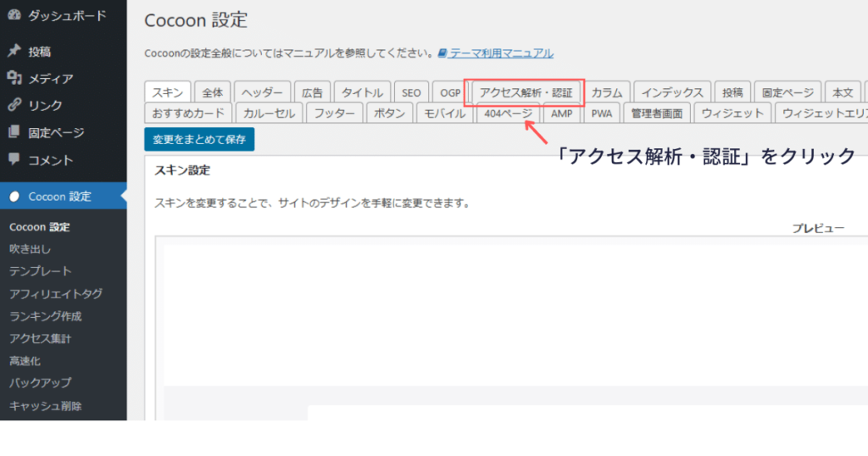Image resolution: width=868 pixels, height=456 pixels.
Task: Open the アクセス集計 submenu item
Action: [41, 338]
